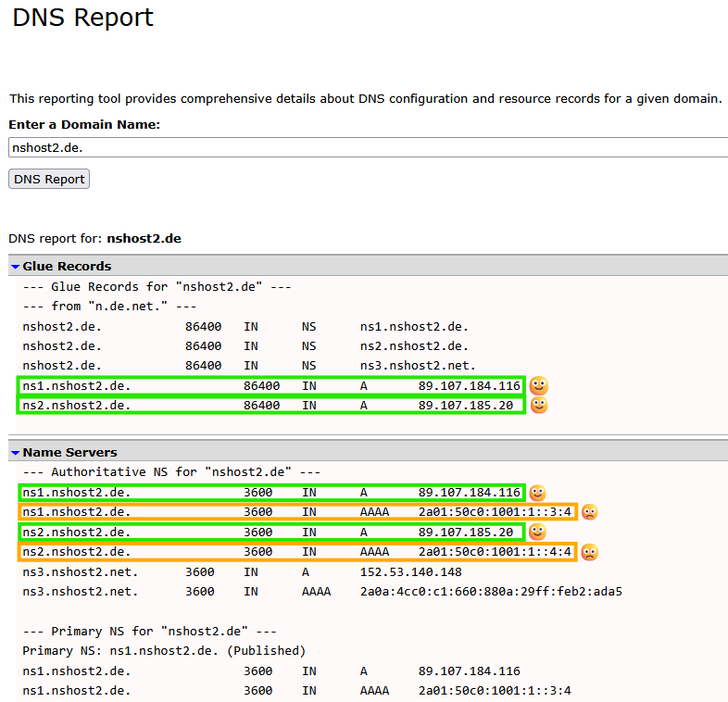Viewport: 728px width, 702px height.
Task: Click the Primary NS published line
Action: [x=164, y=651]
